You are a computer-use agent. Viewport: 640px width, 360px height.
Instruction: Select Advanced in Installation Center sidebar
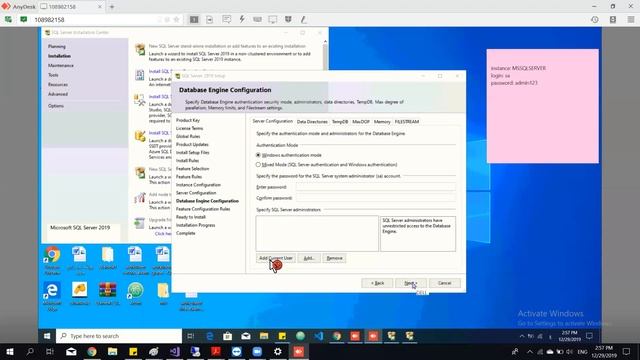pos(58,94)
